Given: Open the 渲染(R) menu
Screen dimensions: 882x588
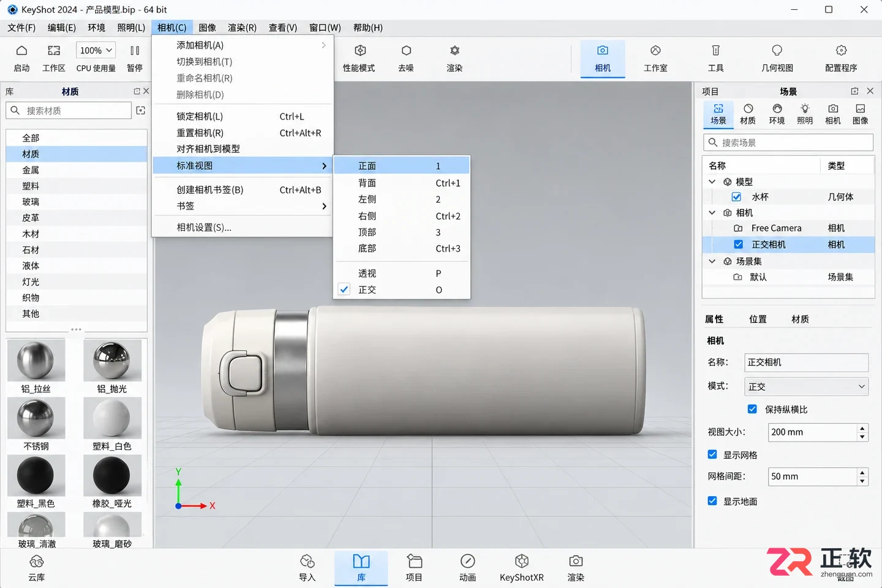Looking at the screenshot, I should [242, 28].
